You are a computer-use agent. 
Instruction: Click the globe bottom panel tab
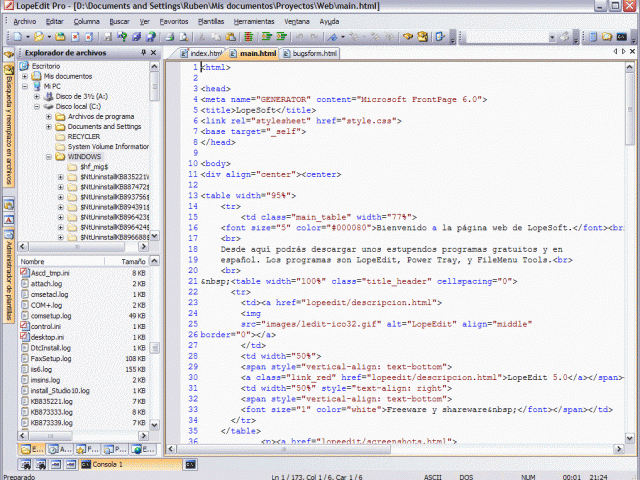click(x=143, y=449)
